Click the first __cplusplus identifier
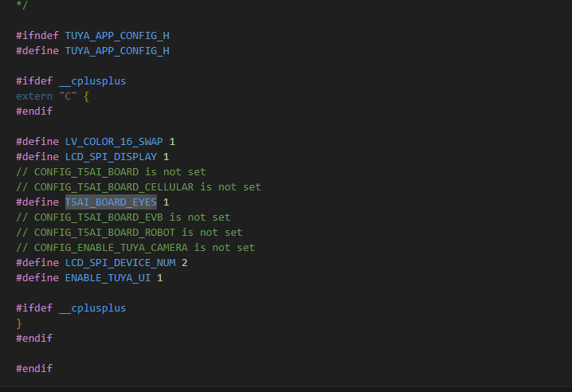The image size is (572, 392). [92, 81]
